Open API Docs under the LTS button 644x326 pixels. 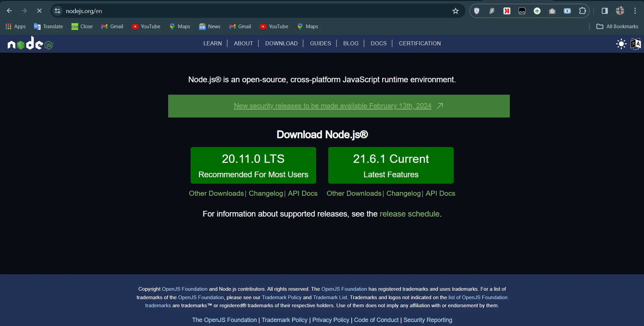pyautogui.click(x=303, y=193)
